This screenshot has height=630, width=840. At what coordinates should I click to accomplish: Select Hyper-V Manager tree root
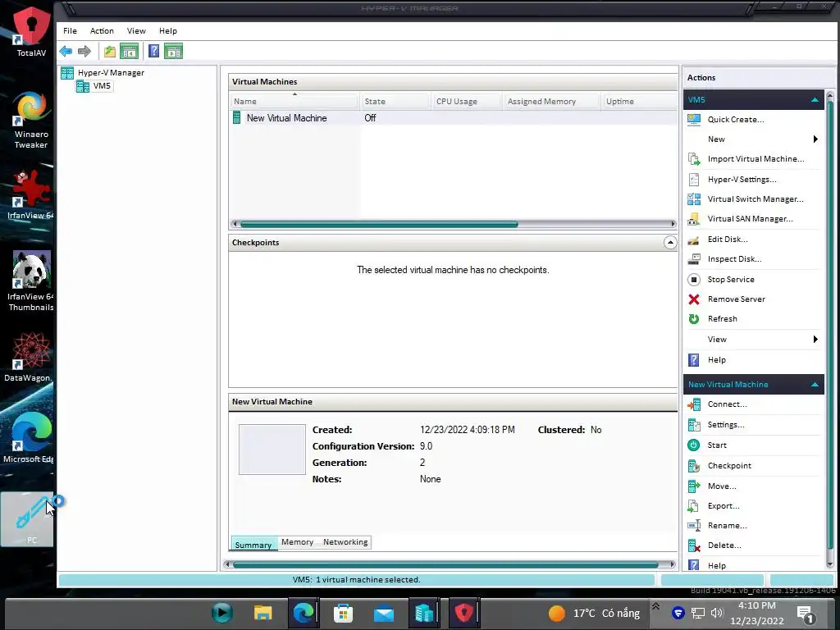(111, 73)
